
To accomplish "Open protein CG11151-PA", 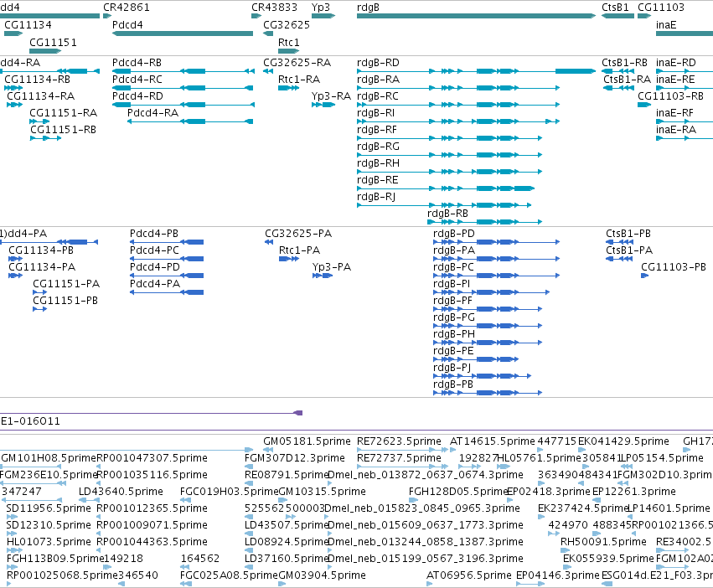I will tap(66, 284).
